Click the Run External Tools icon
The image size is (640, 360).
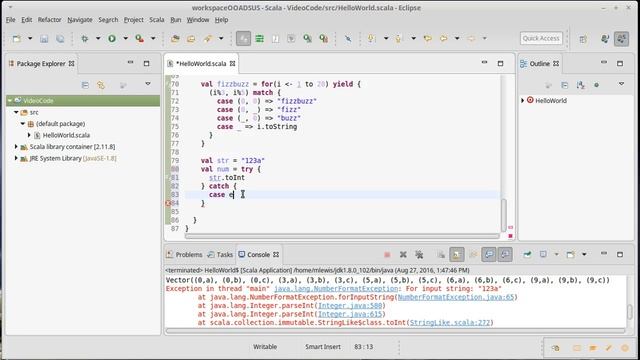(x=140, y=39)
